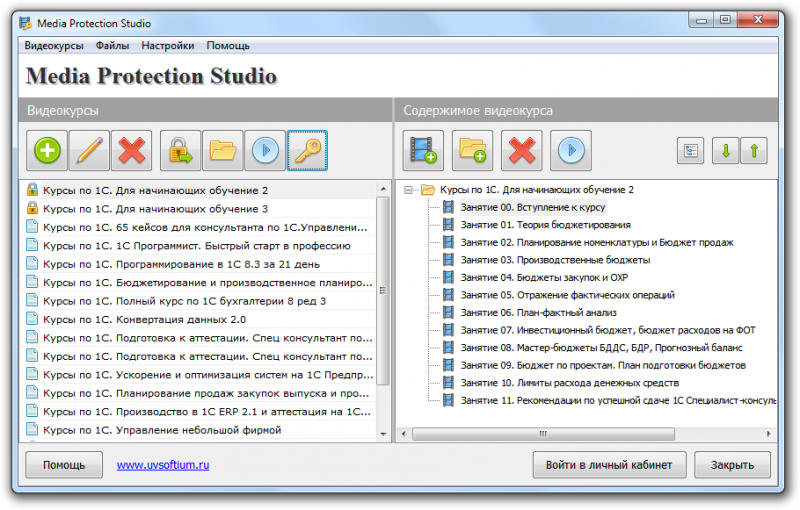
Task: Select 'Занятие 02. Планирование номенклатуры' lesson
Action: tap(596, 242)
